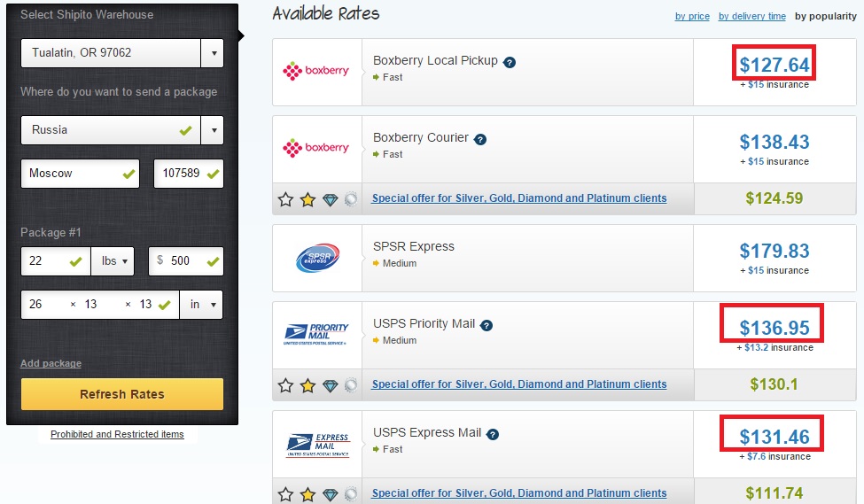This screenshot has width=864, height=504.
Task: Open Prohibited and Restricted items link
Action: [117, 434]
